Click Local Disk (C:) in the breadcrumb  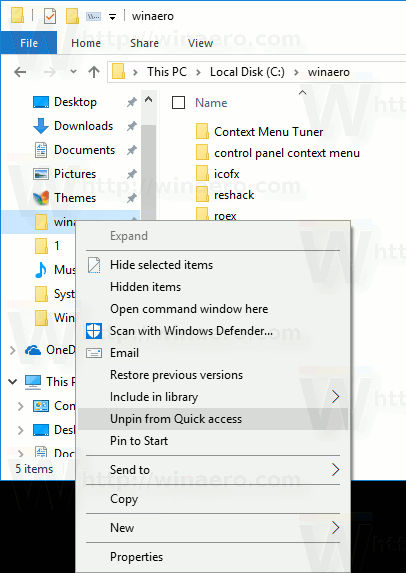[x=247, y=72]
